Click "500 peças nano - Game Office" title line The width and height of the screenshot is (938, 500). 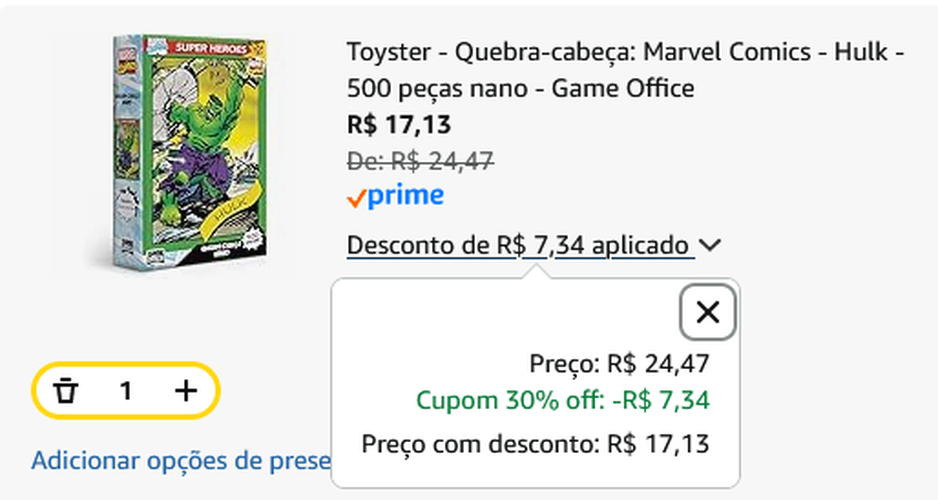point(520,88)
